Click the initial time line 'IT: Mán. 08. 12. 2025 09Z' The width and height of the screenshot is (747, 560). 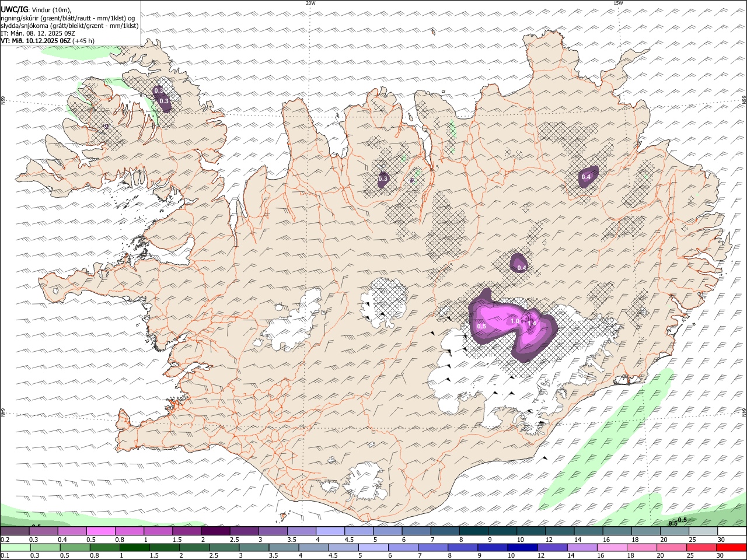pos(38,33)
